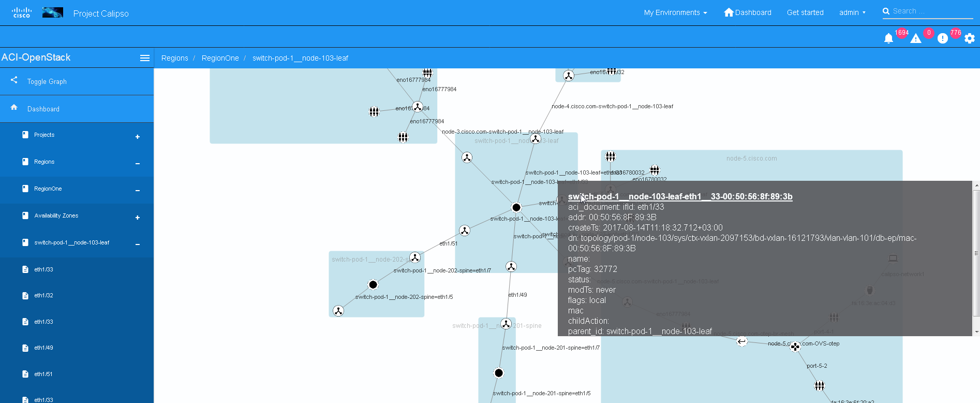Click the Cisco logo
980x403 pixels.
click(x=22, y=12)
